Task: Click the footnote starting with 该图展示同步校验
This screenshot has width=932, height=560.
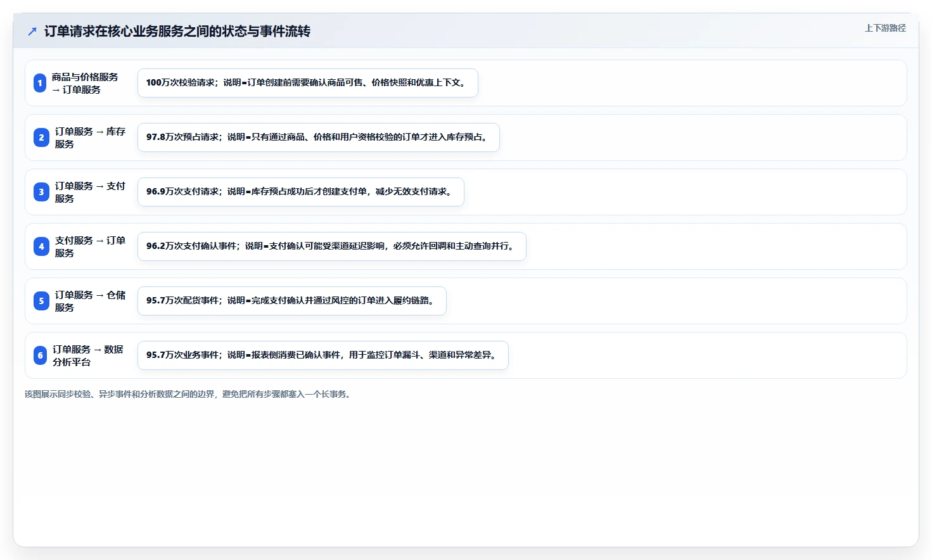Action: 189,394
